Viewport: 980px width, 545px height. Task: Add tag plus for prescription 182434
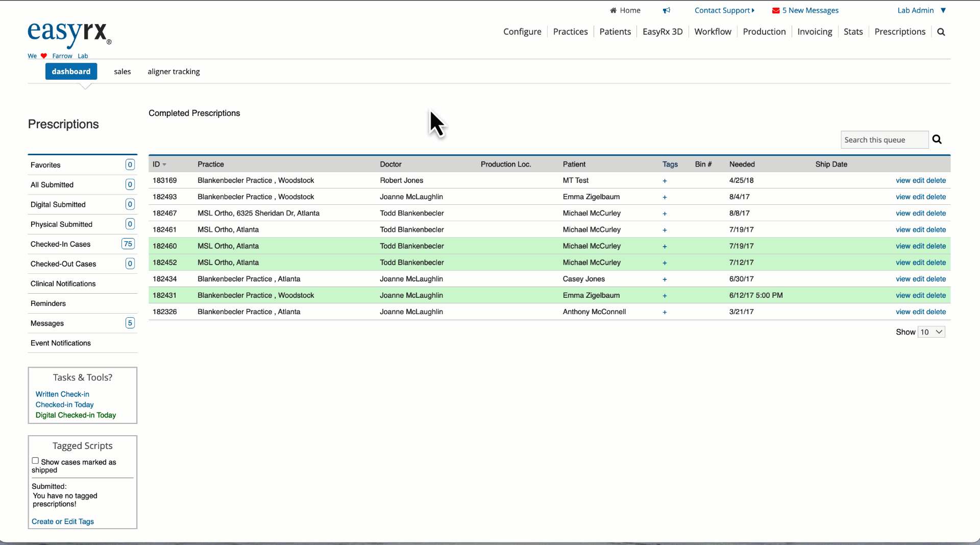point(665,279)
